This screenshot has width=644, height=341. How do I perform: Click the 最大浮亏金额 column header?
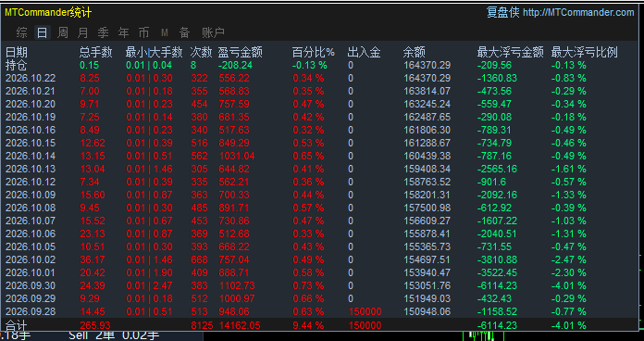coord(511,52)
